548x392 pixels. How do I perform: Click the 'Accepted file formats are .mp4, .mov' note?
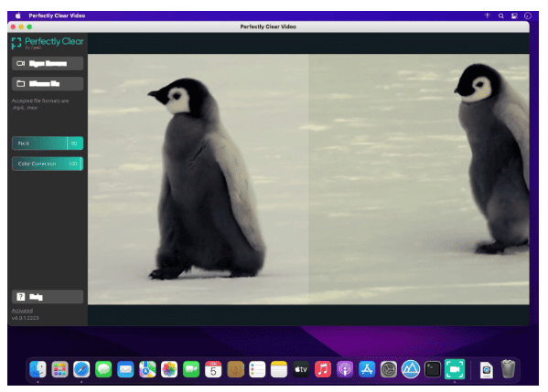click(x=40, y=104)
